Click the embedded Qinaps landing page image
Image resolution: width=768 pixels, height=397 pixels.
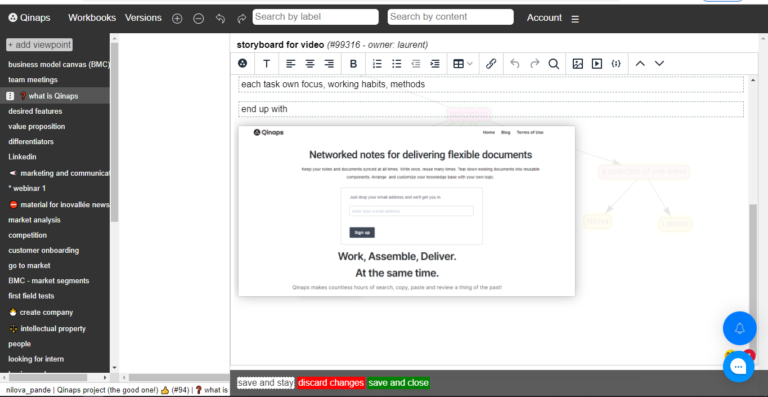tap(407, 211)
